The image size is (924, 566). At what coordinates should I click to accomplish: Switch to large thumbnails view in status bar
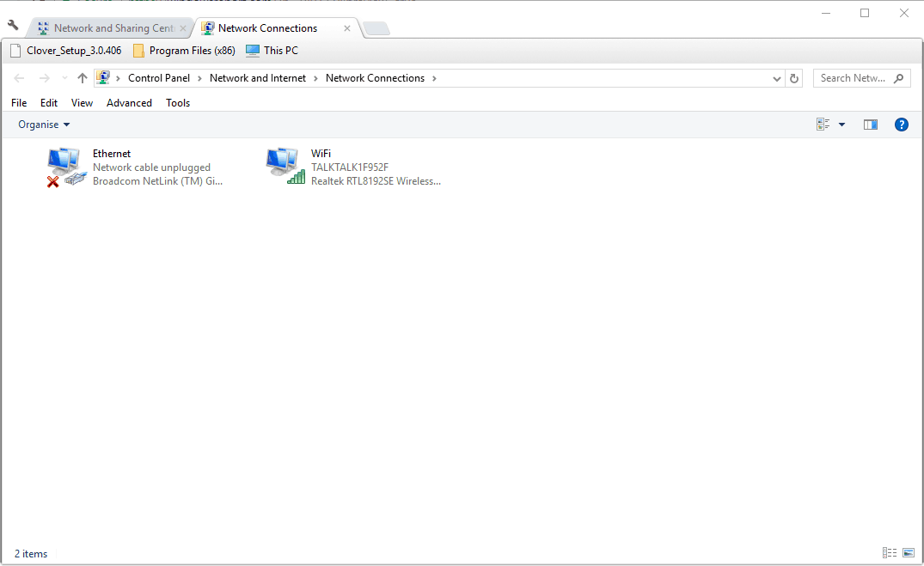(908, 553)
